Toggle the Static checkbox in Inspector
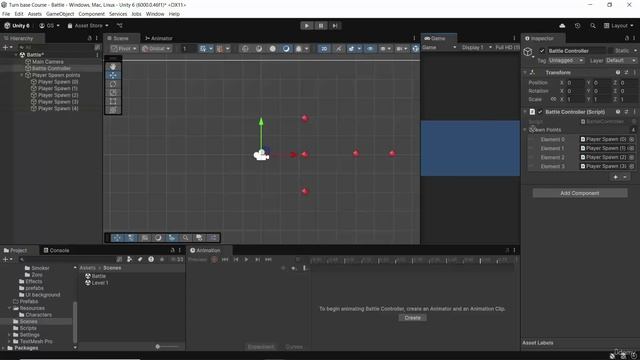Viewport: 640px width, 360px height. pos(611,51)
